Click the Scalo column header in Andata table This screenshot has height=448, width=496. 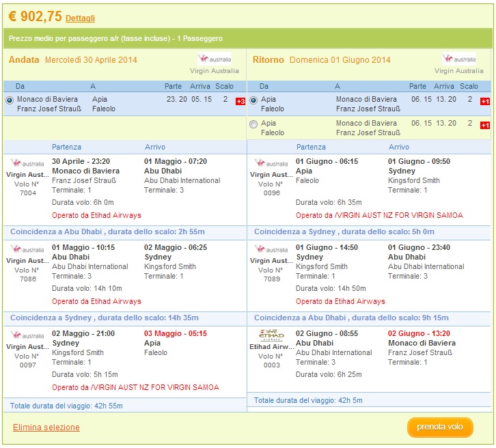pyautogui.click(x=224, y=86)
